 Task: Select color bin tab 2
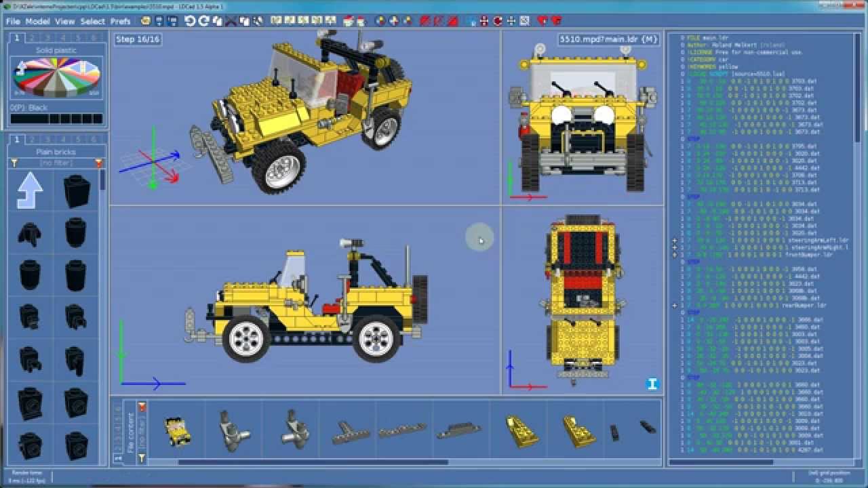coord(32,38)
